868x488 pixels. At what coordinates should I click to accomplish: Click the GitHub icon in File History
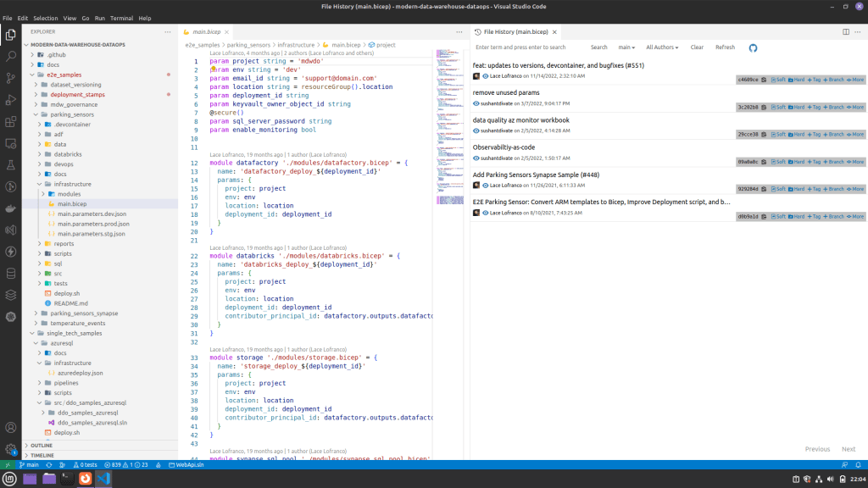click(753, 47)
